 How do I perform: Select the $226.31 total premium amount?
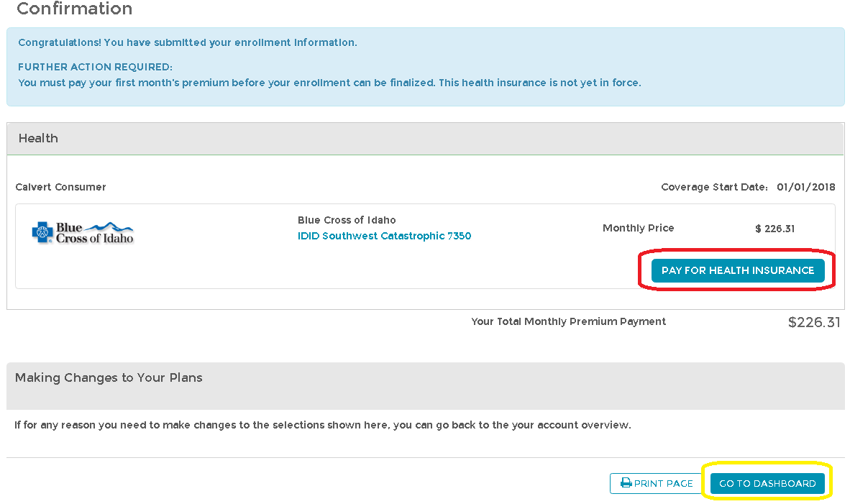pyautogui.click(x=814, y=322)
